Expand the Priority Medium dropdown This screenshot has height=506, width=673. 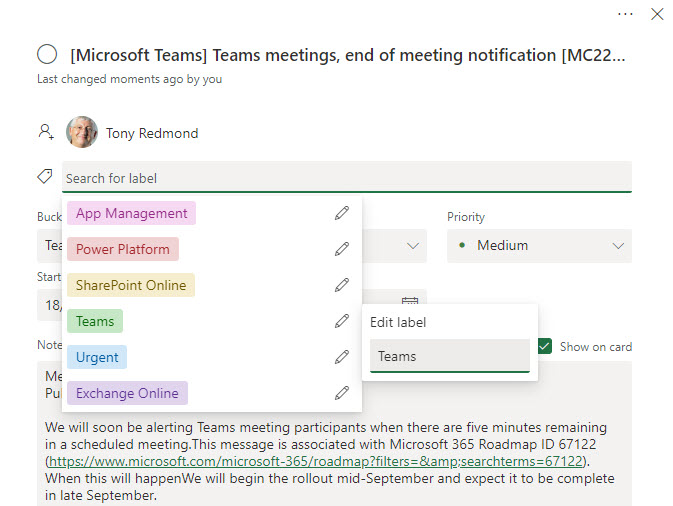[x=540, y=245]
